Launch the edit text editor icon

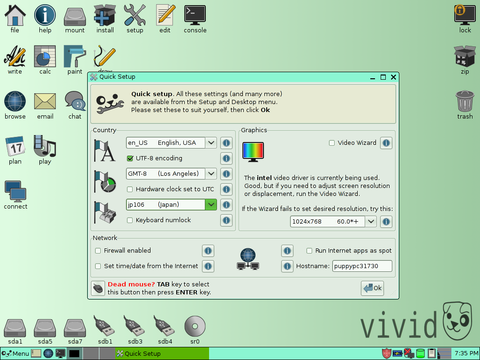165,19
